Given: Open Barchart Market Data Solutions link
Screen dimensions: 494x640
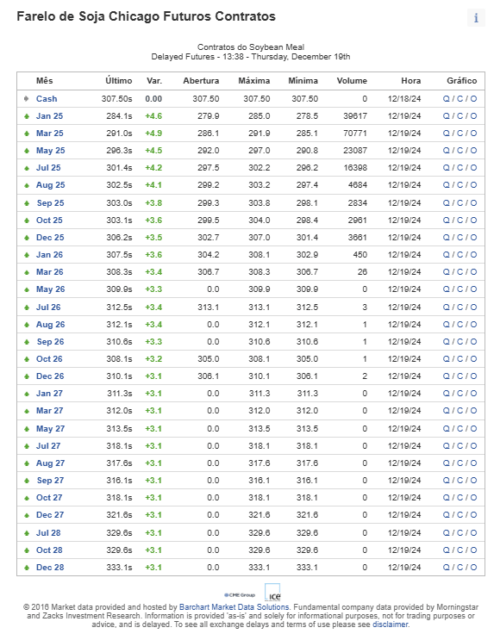Looking at the screenshot, I should coord(234,607).
